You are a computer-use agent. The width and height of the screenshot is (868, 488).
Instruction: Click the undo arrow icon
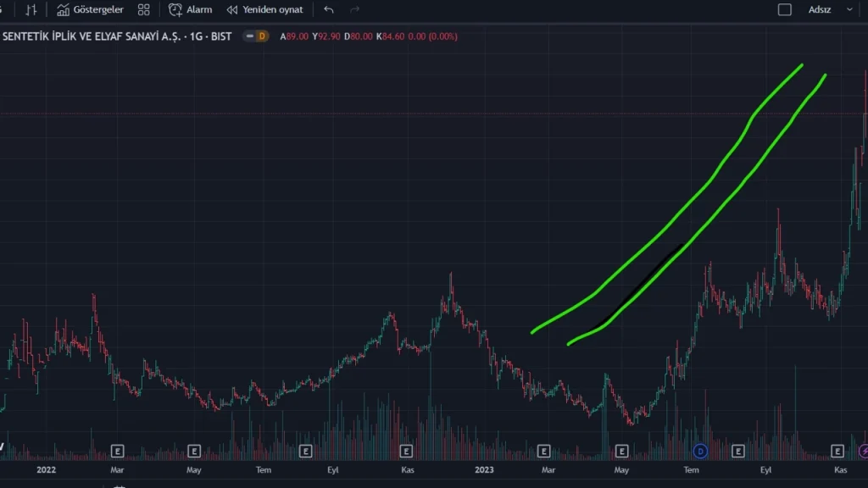click(328, 10)
